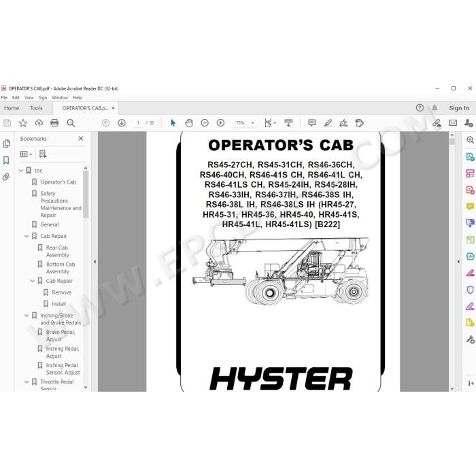Open Inching Pedal Sensor, Adjust bookmark
476x476 pixels.
(x=63, y=369)
